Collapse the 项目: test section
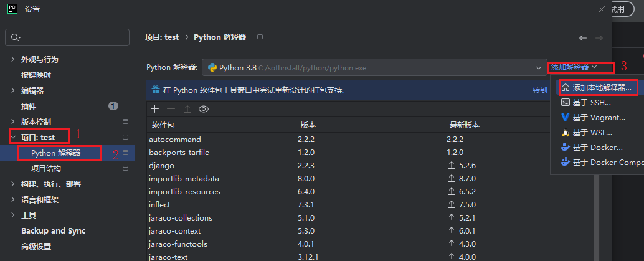This screenshot has height=261, width=644. (12, 137)
